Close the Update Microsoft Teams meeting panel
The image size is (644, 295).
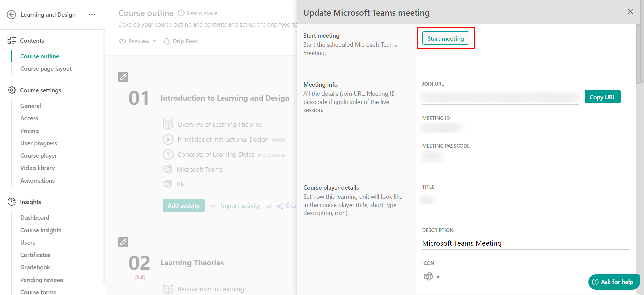click(x=630, y=11)
